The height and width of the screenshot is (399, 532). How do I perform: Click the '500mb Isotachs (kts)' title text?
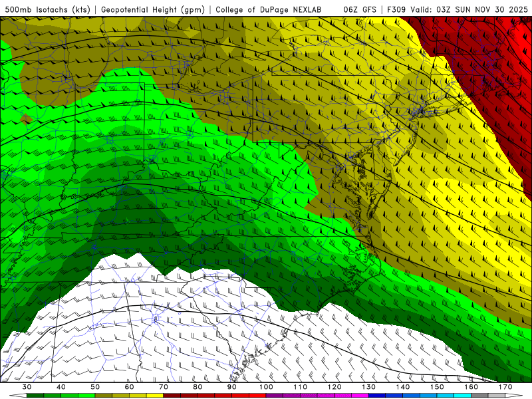pos(47,9)
